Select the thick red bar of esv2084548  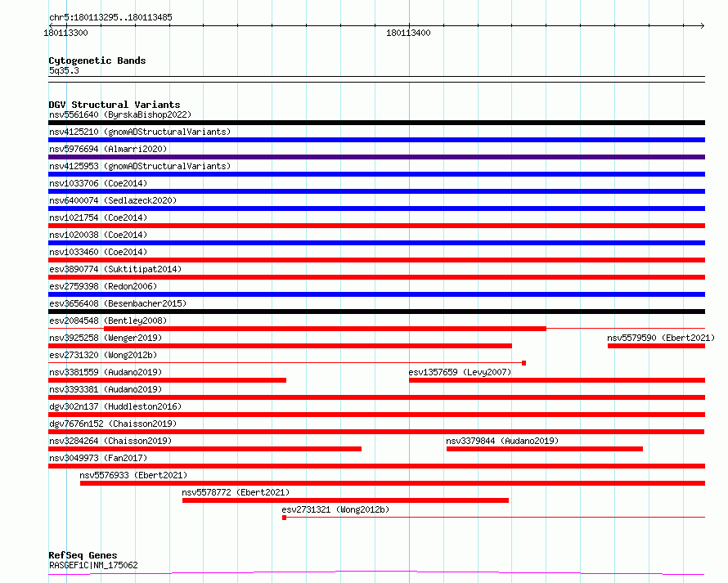[x=325, y=329]
